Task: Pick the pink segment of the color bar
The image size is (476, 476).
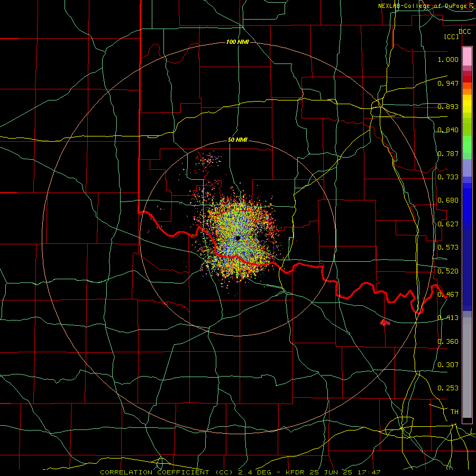Action: (x=467, y=57)
